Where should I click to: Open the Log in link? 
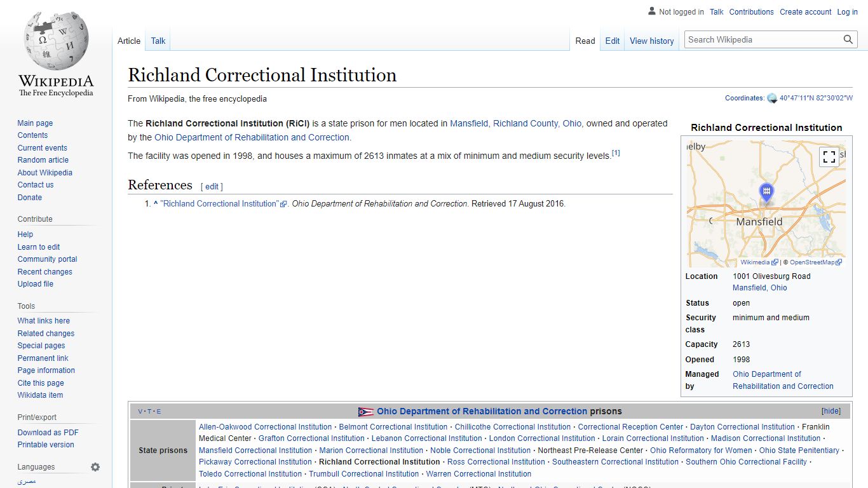tap(848, 12)
